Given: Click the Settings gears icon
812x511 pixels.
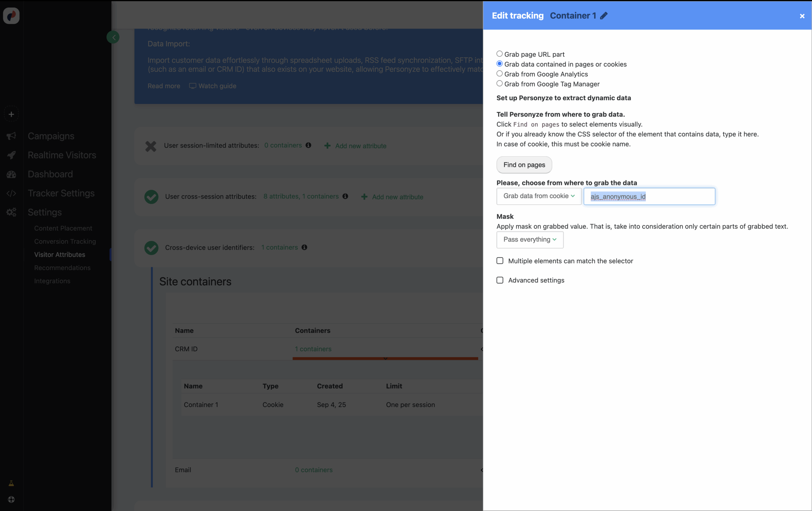Looking at the screenshot, I should click(x=11, y=212).
